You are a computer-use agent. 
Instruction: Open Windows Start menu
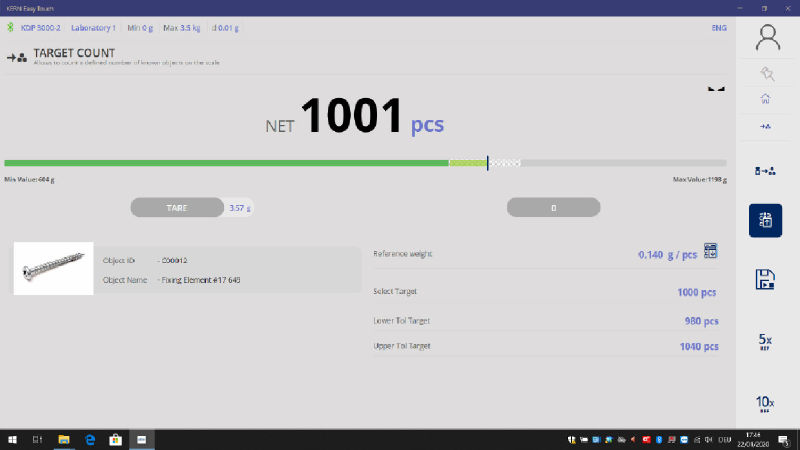coord(13,439)
